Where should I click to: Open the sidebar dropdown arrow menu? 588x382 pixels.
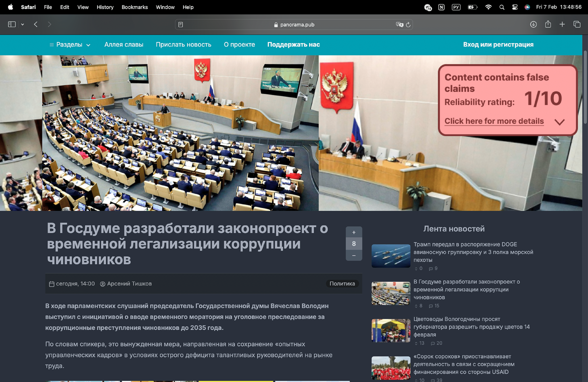[x=23, y=24]
